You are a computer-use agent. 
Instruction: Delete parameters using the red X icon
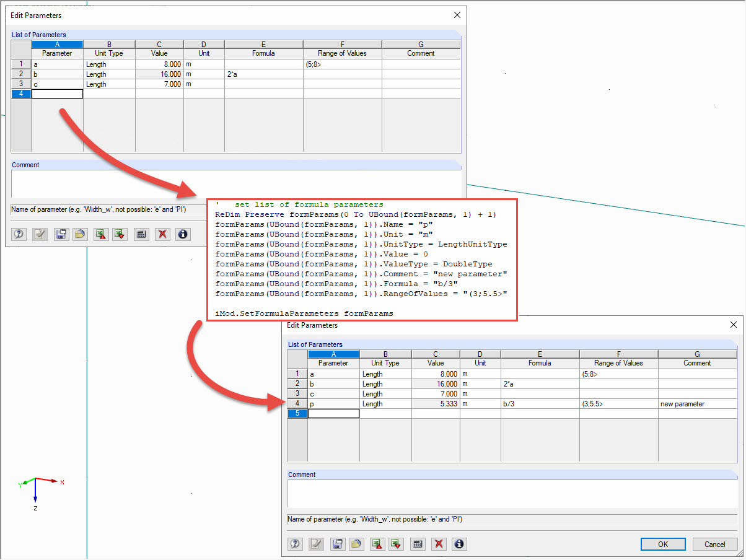(x=162, y=234)
